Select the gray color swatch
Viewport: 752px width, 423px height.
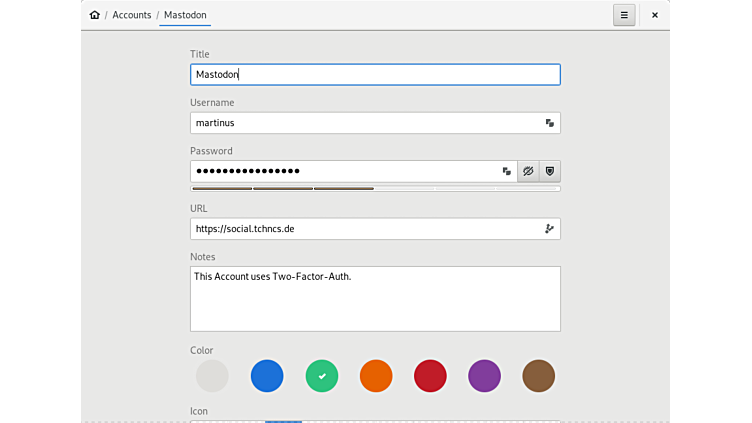pos(213,376)
